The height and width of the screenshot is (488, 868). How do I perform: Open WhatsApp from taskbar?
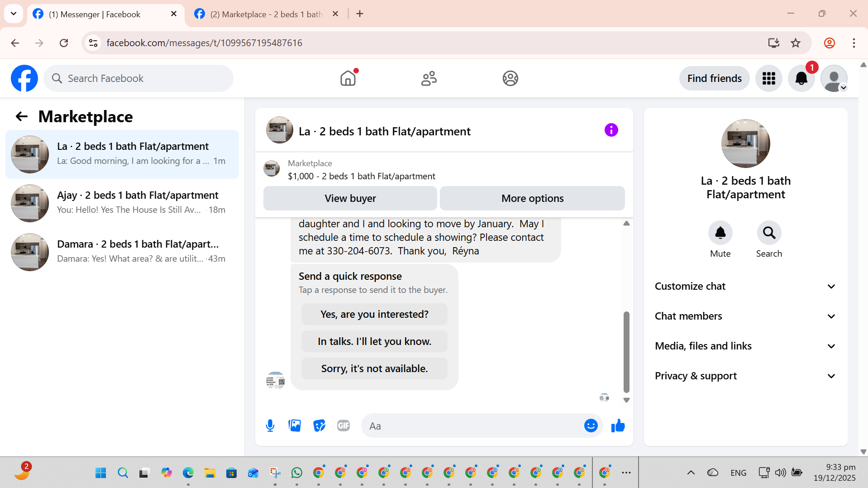(297, 473)
